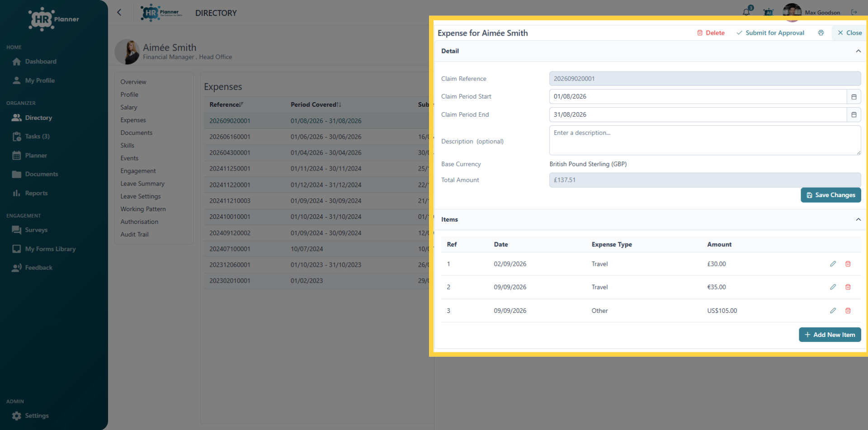The width and height of the screenshot is (868, 430).
Task: Click the HR Planner sidebar logo
Action: coord(53,19)
